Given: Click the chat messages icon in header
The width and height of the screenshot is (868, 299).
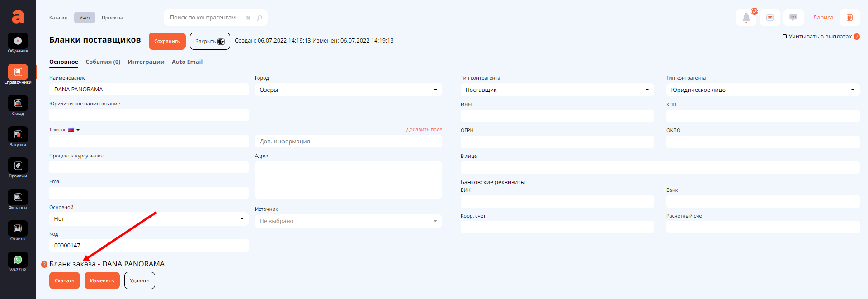Looking at the screenshot, I should click(x=793, y=18).
